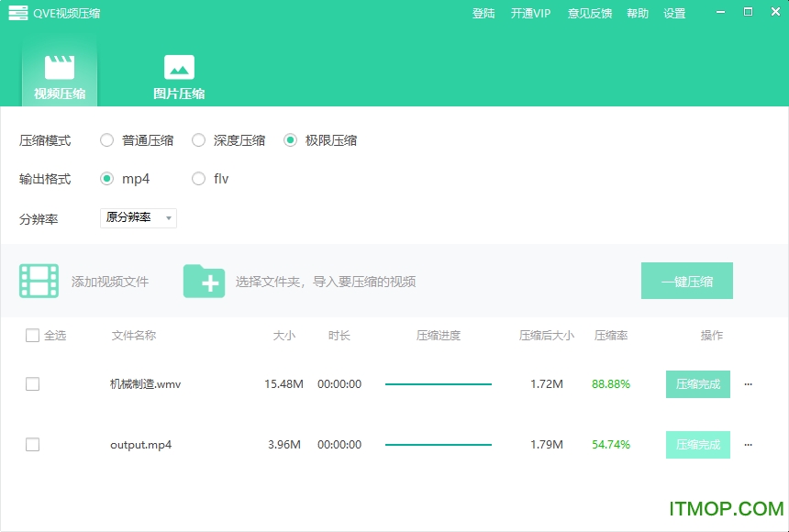
Task: Select the 普通压缩 compression mode
Action: [x=106, y=140]
